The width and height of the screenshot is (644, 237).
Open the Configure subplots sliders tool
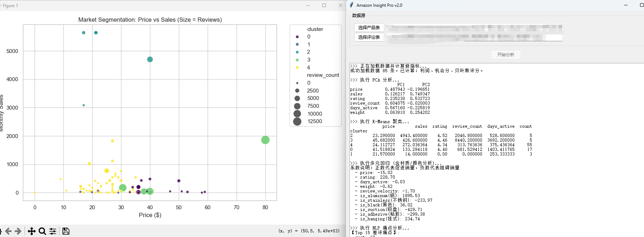pyautogui.click(x=53, y=231)
